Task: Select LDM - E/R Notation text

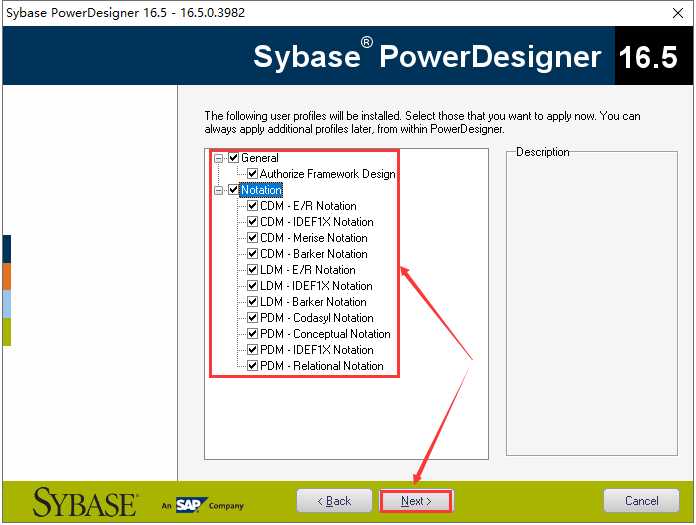Action: coord(308,270)
